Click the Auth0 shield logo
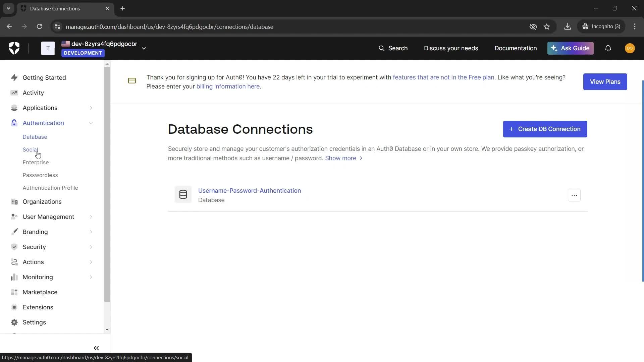644x362 pixels. pyautogui.click(x=14, y=48)
